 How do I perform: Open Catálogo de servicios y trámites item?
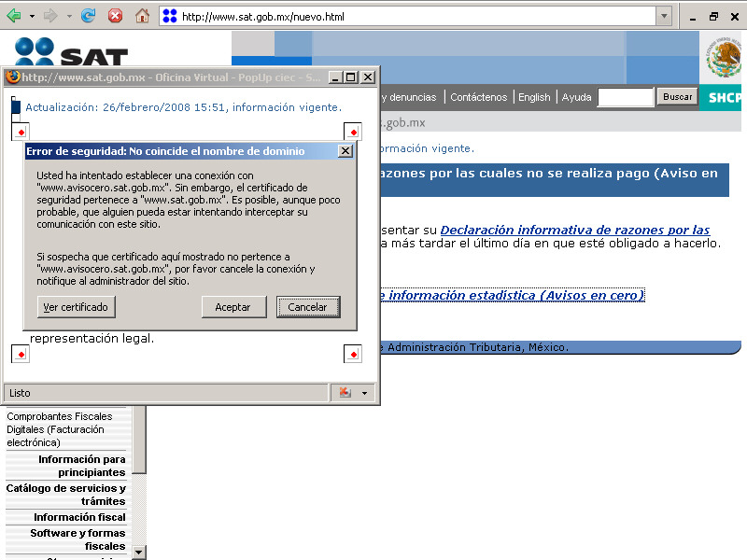click(x=65, y=495)
